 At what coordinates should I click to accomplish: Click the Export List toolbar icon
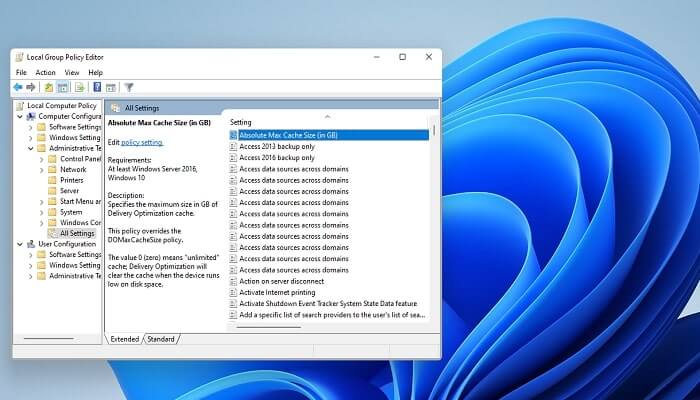[x=78, y=87]
